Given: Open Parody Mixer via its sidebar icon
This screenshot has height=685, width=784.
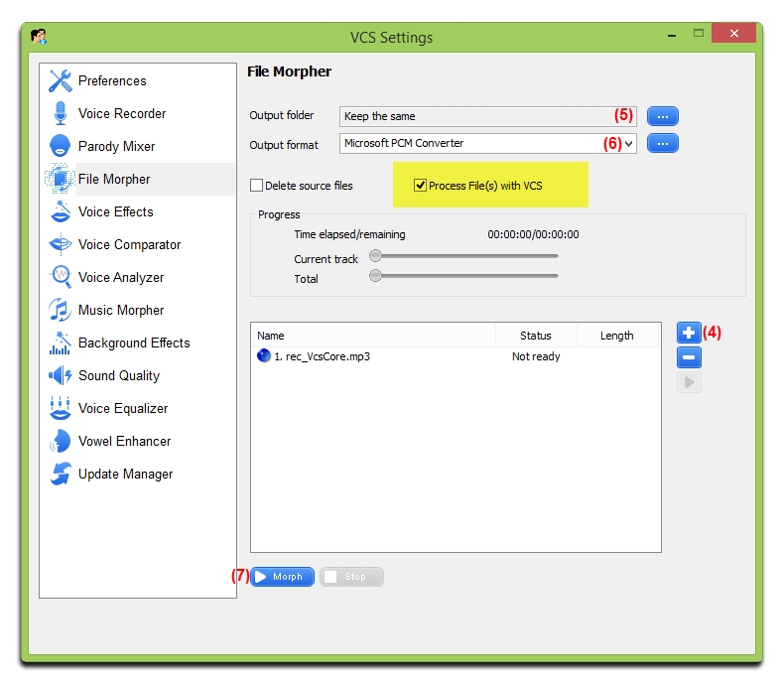Looking at the screenshot, I should click(60, 146).
